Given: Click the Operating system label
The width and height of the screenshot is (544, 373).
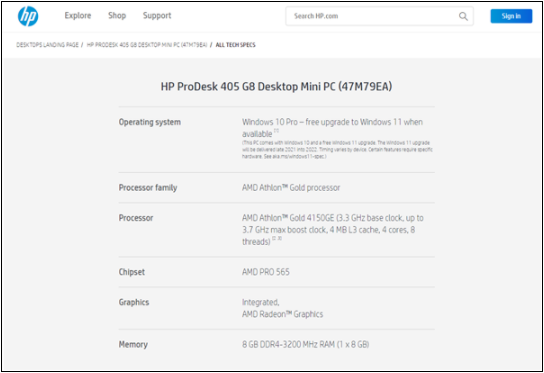Looking at the screenshot, I should click(150, 122).
